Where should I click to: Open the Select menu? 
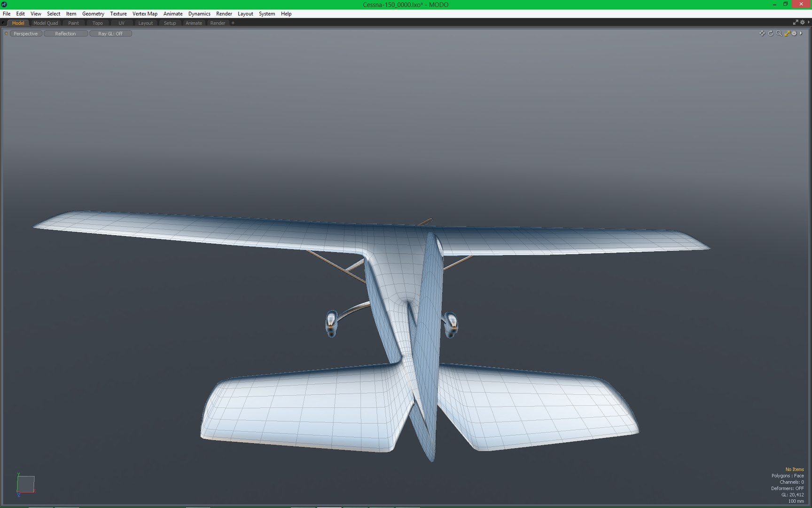coord(54,14)
